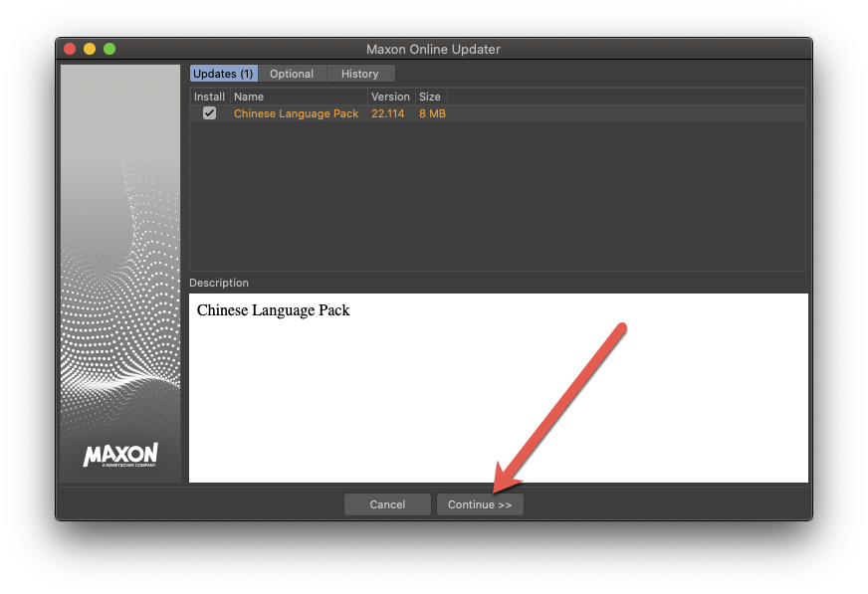
Task: Select the Chinese Language Pack row name
Action: pos(297,113)
